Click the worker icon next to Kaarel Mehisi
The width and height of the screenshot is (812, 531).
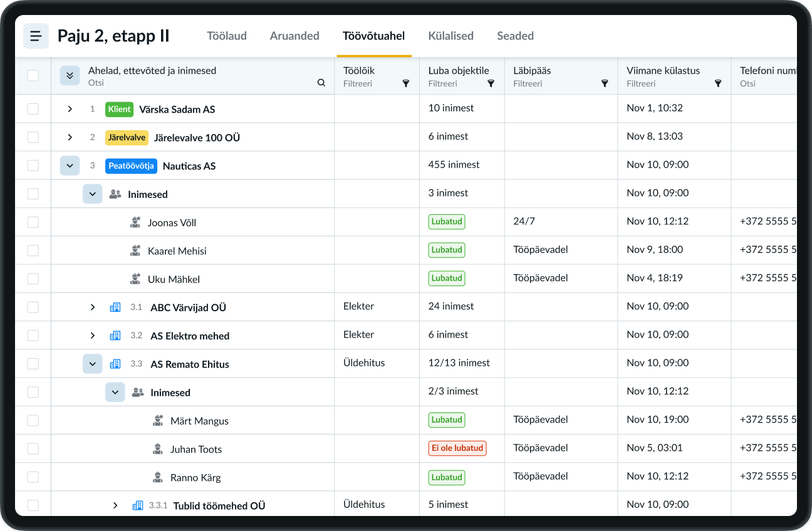point(135,250)
